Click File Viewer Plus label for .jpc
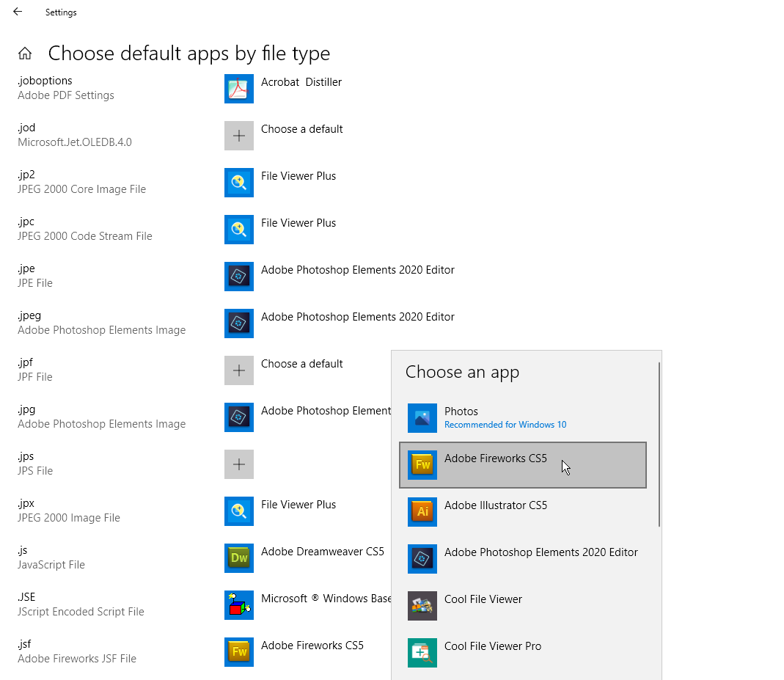 coord(298,223)
